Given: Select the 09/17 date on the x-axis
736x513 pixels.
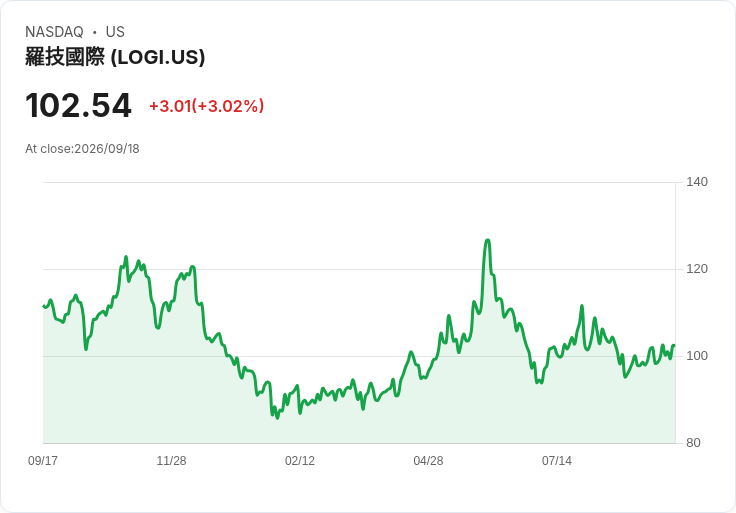Looking at the screenshot, I should click(x=43, y=461).
